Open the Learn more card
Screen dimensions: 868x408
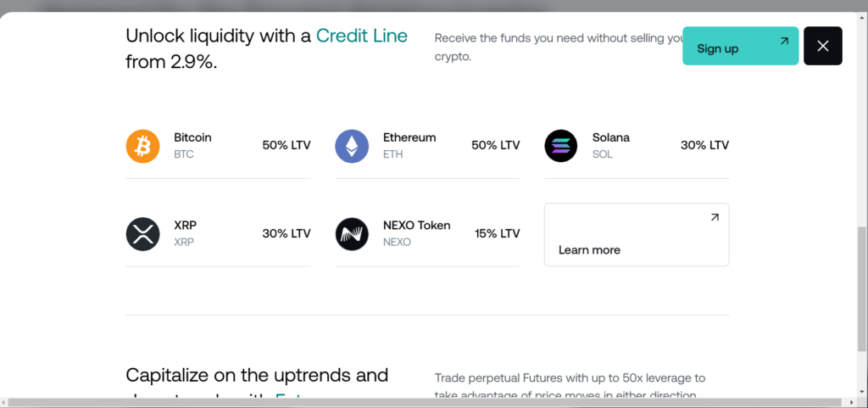(x=637, y=235)
